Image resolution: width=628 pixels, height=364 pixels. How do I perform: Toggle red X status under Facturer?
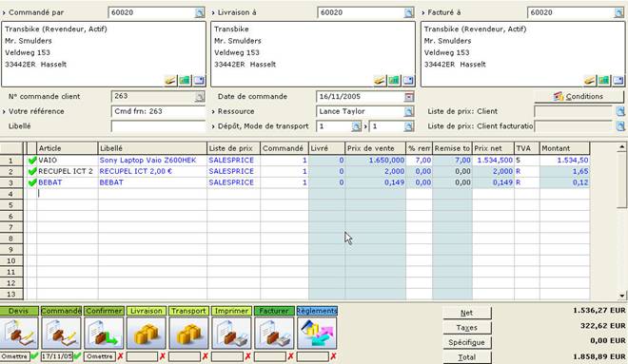click(290, 356)
